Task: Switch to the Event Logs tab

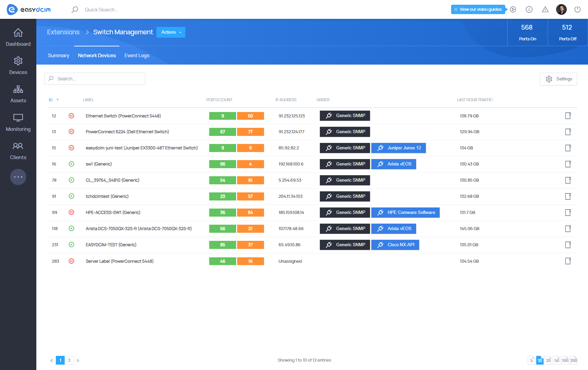Action: [x=137, y=55]
